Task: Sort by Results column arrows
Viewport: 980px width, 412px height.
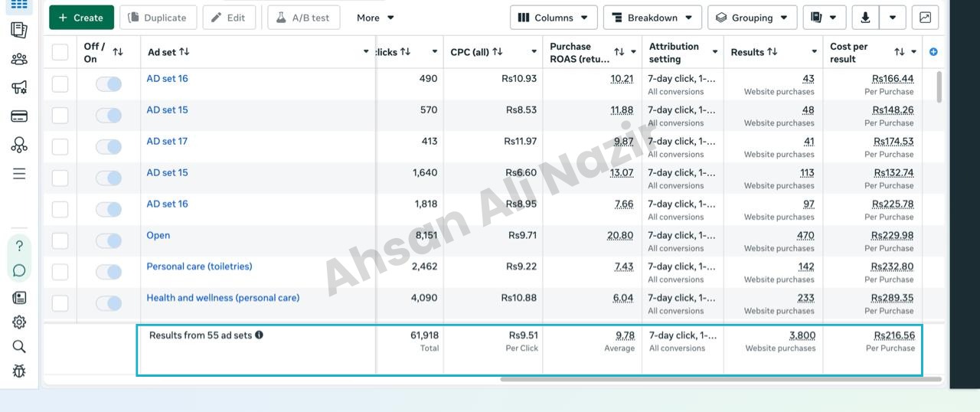Action: [x=772, y=52]
